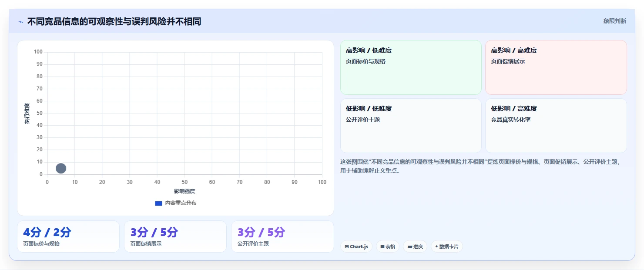The width and height of the screenshot is (644, 270).
Task: Click the 象限判断 label in header
Action: pyautogui.click(x=614, y=21)
